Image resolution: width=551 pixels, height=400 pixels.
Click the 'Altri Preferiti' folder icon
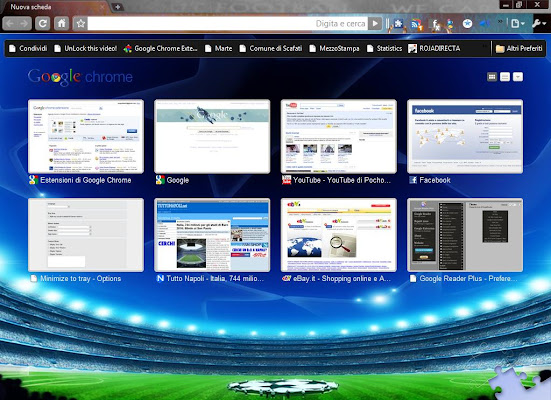[500, 49]
